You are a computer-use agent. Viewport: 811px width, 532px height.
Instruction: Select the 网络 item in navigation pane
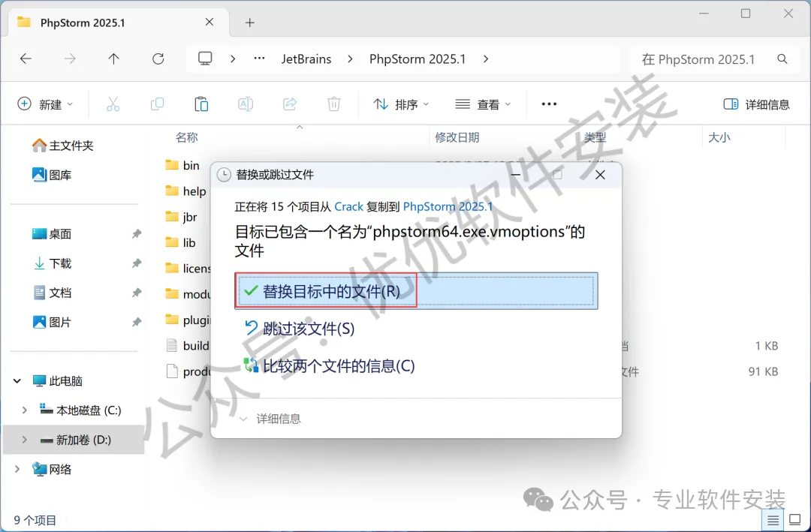[52, 469]
